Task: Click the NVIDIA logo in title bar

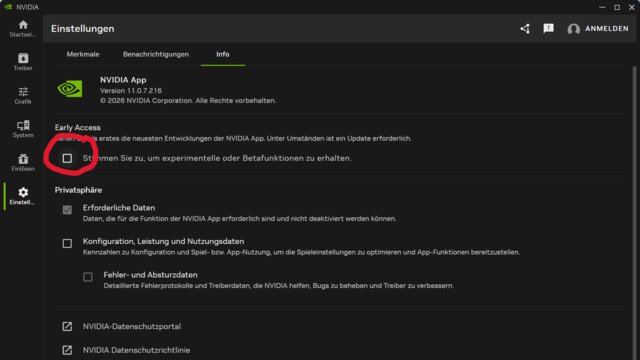Action: pos(8,7)
